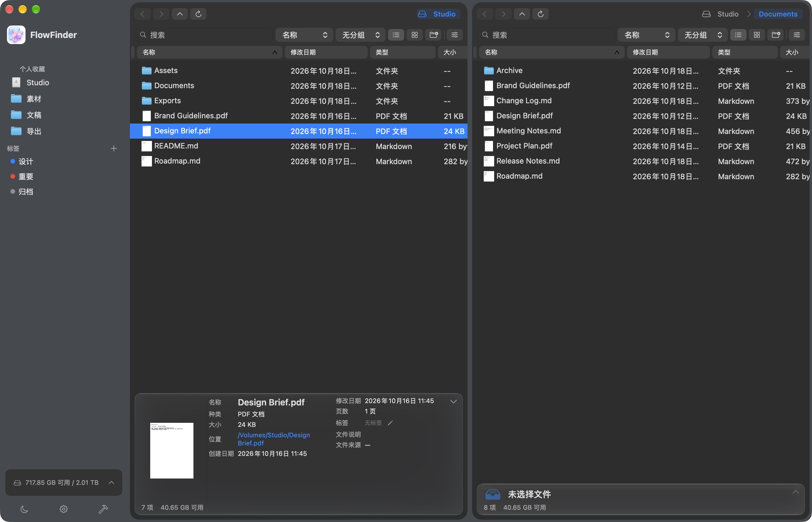Select Meeting Notes.md in right pane
Image resolution: width=812 pixels, height=522 pixels.
[641, 131]
